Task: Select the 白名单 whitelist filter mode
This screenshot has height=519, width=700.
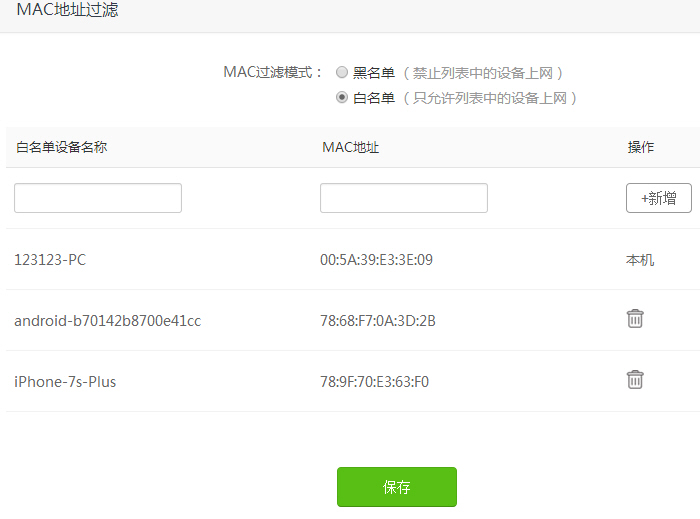Action: coord(342,97)
